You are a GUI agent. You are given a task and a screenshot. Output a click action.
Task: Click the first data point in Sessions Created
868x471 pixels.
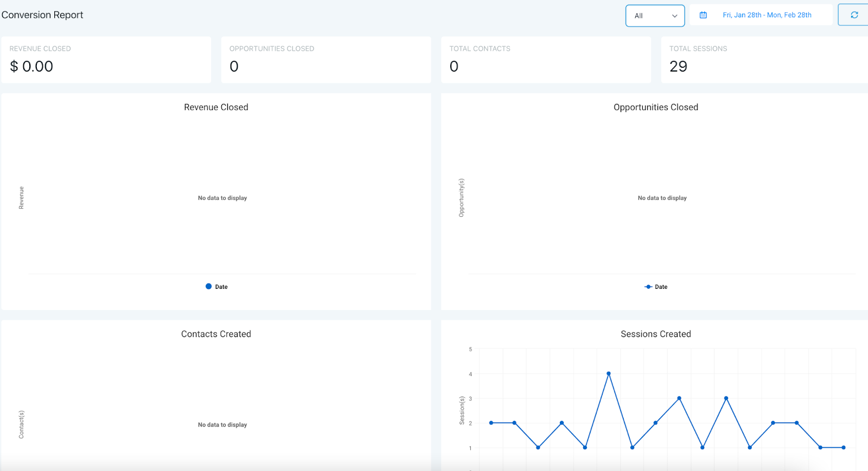point(491,423)
